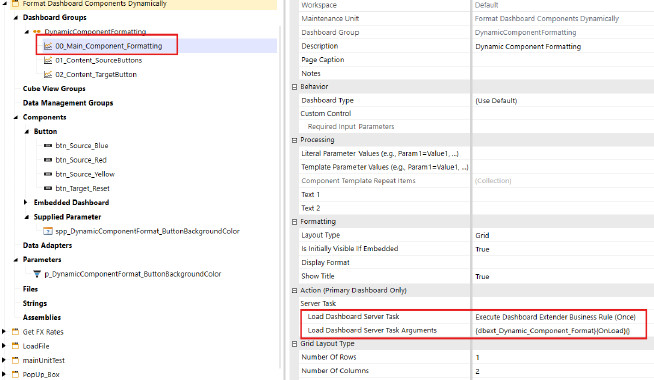The height and width of the screenshot is (380, 654).
Task: Open the Dashboard Type (Use Default) value
Action: [x=563, y=101]
